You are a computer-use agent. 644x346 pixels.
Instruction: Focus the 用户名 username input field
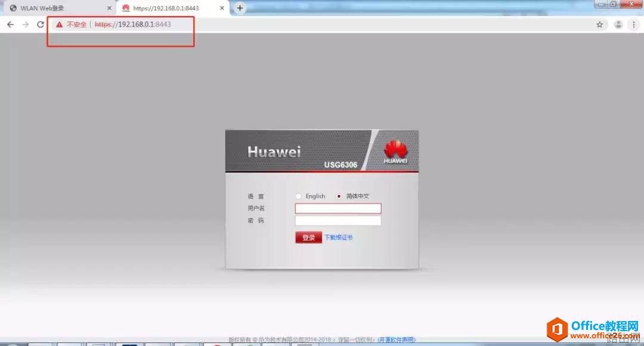click(338, 208)
